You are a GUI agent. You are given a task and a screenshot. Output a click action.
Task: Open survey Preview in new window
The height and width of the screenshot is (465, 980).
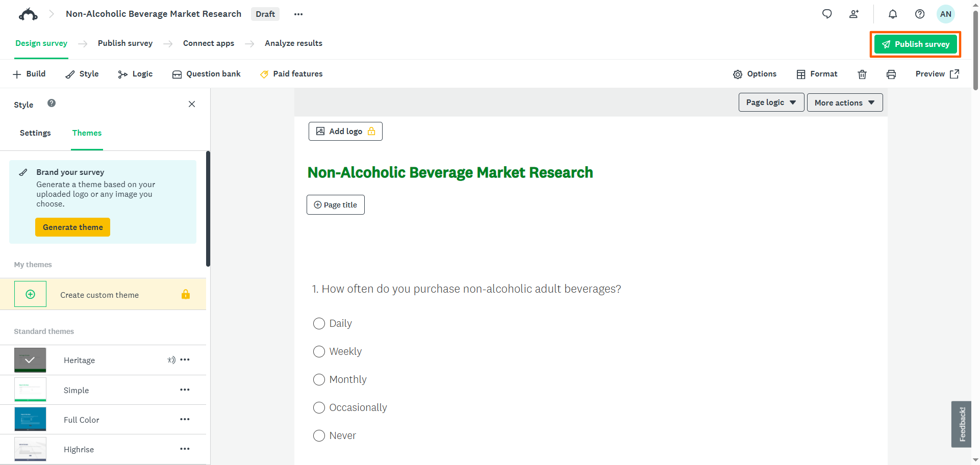pos(937,74)
